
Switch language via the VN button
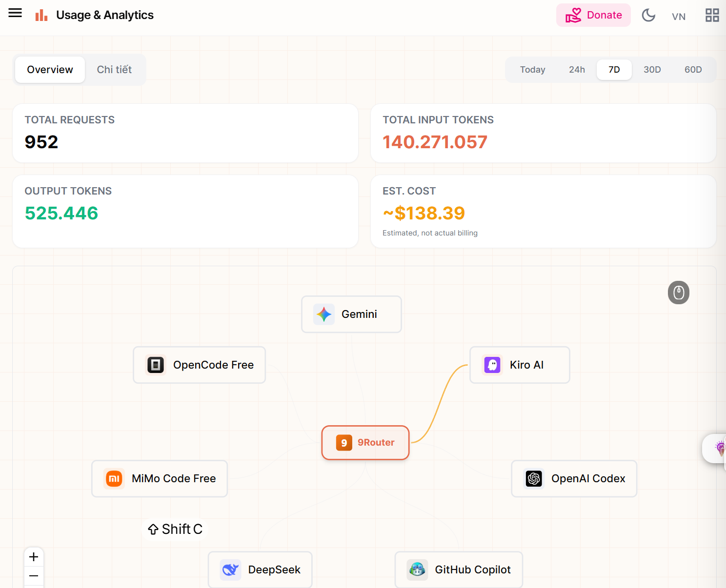679,17
